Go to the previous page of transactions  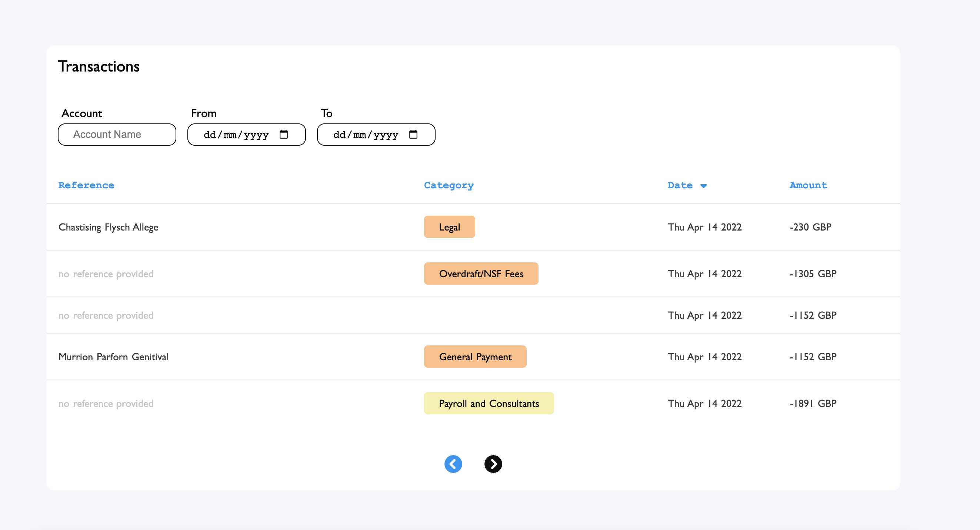pyautogui.click(x=453, y=464)
